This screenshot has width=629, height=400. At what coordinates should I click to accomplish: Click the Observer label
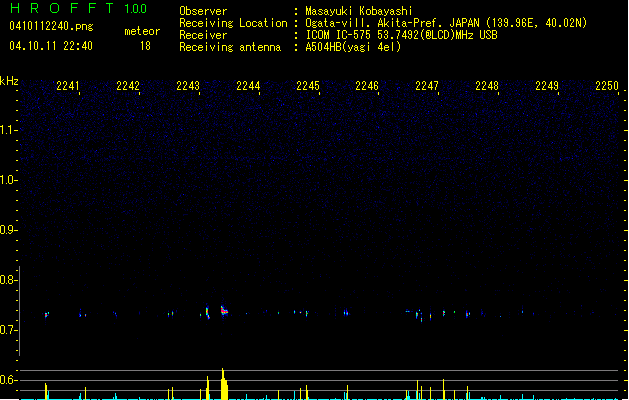[x=203, y=11]
